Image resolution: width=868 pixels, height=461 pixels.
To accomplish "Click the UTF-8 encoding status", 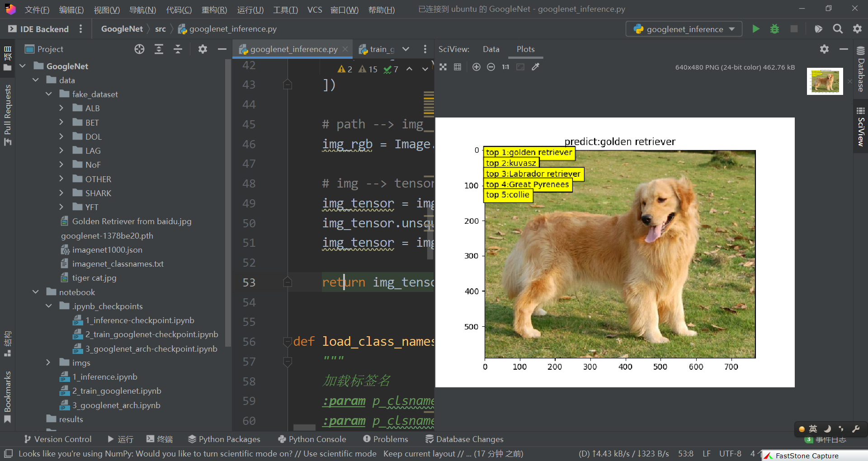I will tap(730, 453).
